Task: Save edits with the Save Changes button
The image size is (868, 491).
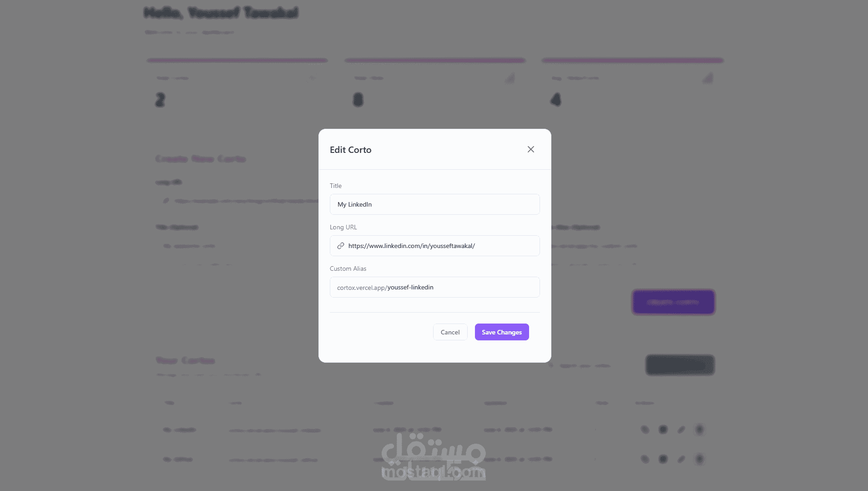Action: [502, 332]
